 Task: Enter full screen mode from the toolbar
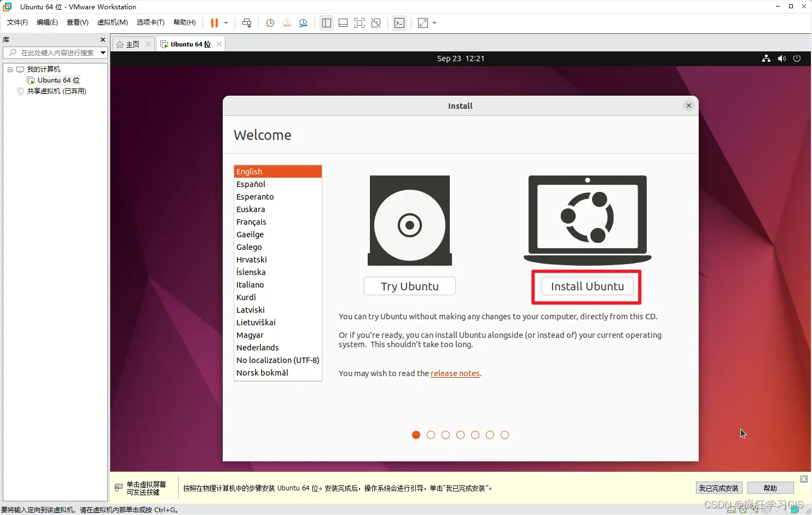click(x=359, y=23)
